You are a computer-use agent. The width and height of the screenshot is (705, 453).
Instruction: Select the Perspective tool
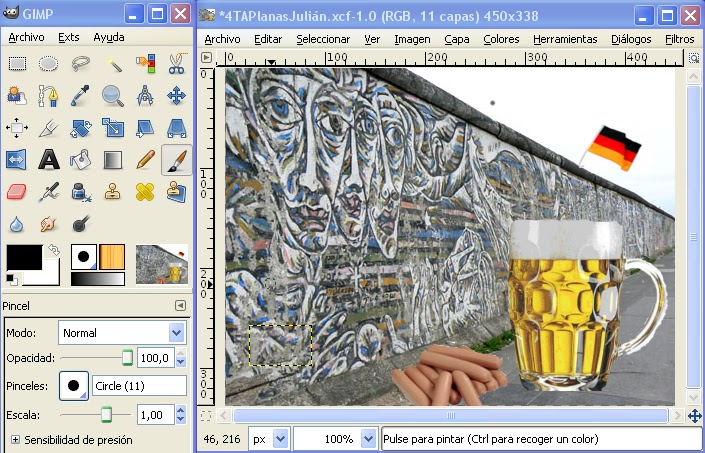tap(177, 128)
